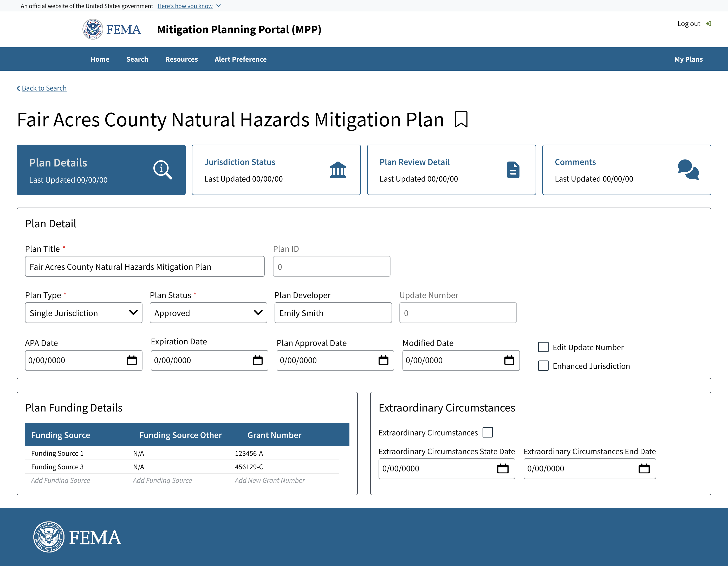Click the magnifier info icon on Plan Details
728x566 pixels.
(x=162, y=170)
